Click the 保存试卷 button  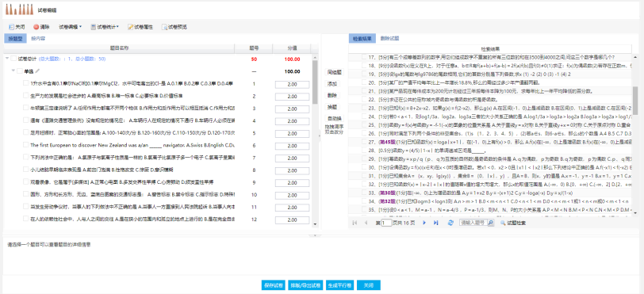coord(273,285)
